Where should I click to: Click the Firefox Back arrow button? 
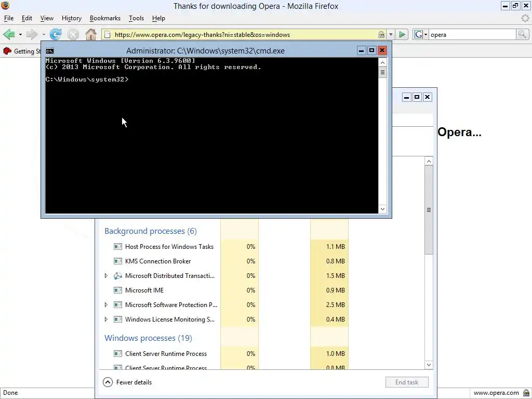9,34
